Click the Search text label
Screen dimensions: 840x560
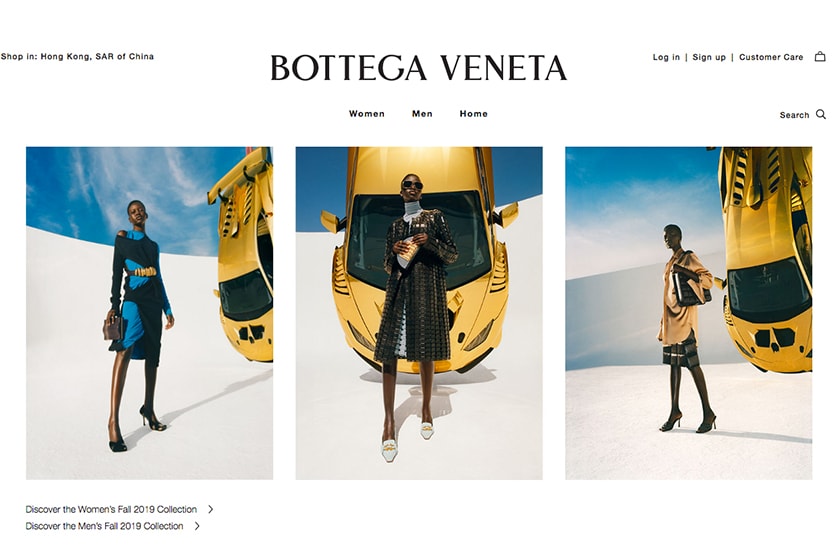794,115
